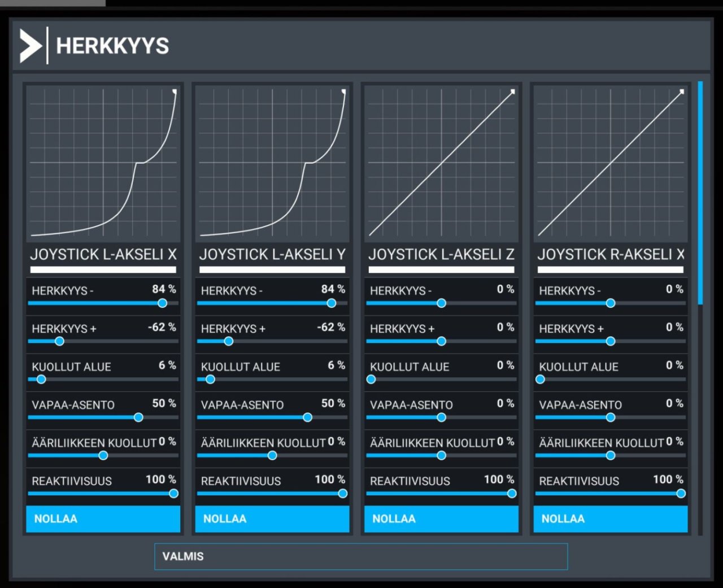Click Herkkyys - slider handle for R-akseli X

611,303
